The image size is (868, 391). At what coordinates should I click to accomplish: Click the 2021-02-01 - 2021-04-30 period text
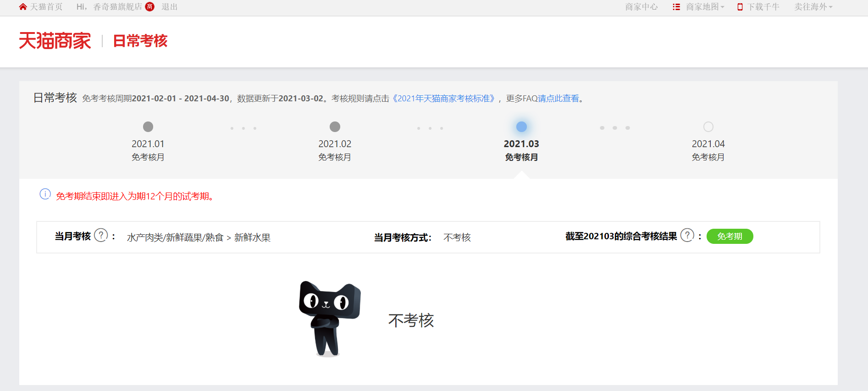tap(180, 99)
